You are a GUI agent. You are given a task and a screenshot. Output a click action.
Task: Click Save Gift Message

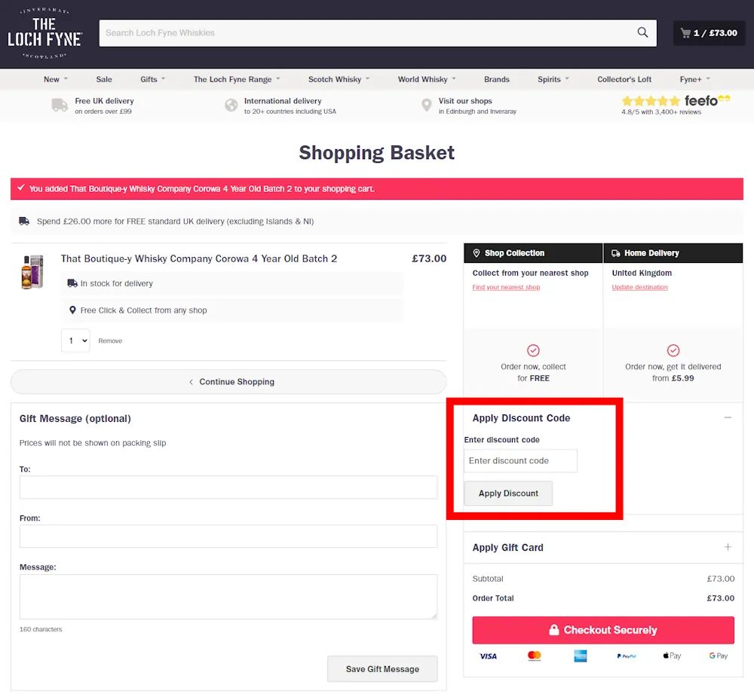pos(382,669)
